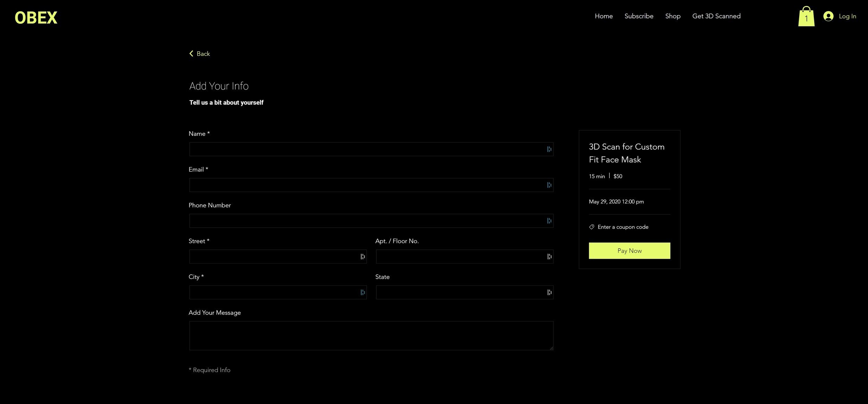The width and height of the screenshot is (868, 404).
Task: Click the autofill icon in Name field
Action: pyautogui.click(x=549, y=149)
